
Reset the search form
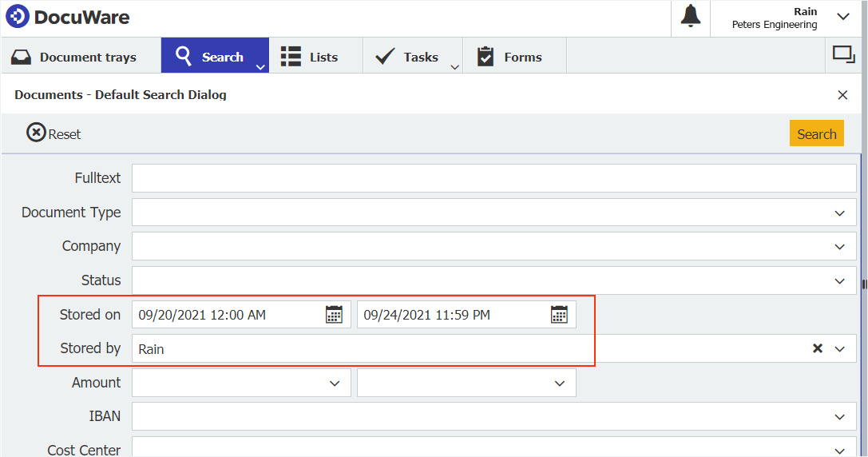tap(54, 133)
